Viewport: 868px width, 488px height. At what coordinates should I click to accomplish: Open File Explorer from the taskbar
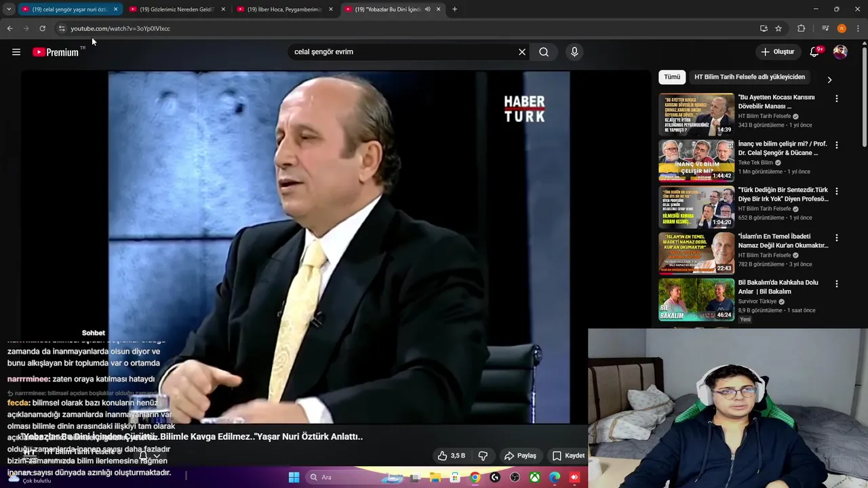(435, 477)
